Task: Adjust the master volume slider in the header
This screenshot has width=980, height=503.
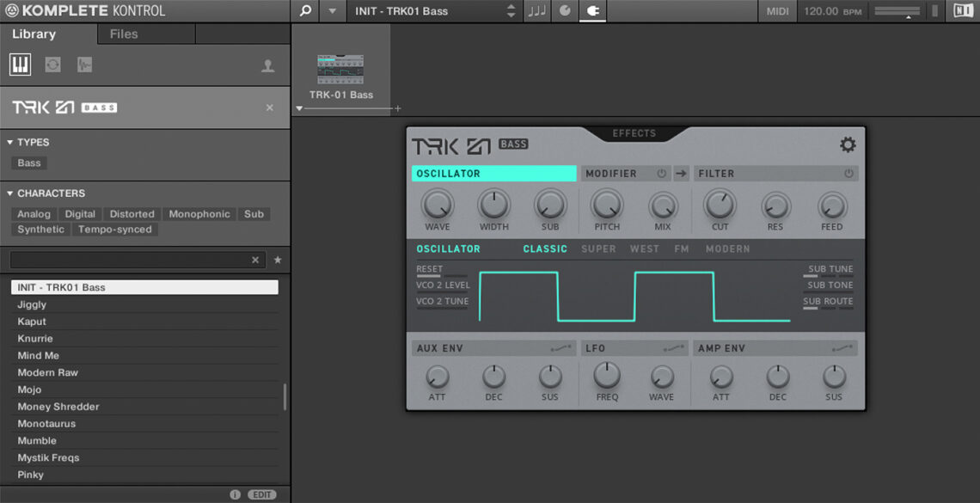Action: click(897, 11)
